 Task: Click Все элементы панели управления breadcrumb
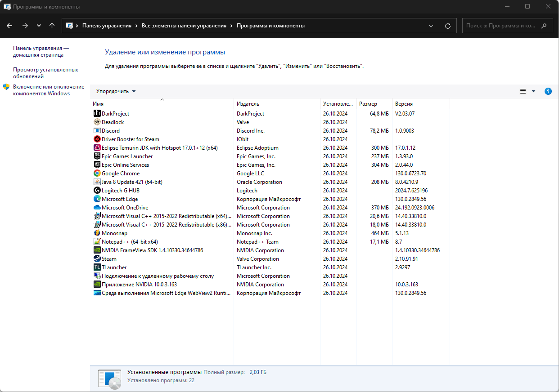click(x=184, y=26)
